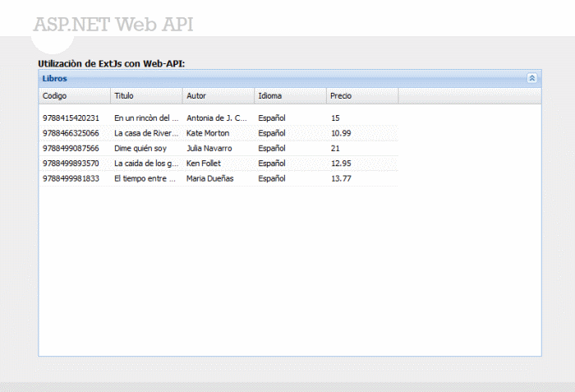Click the Libros panel title
This screenshot has width=575, height=392.
tap(55, 78)
